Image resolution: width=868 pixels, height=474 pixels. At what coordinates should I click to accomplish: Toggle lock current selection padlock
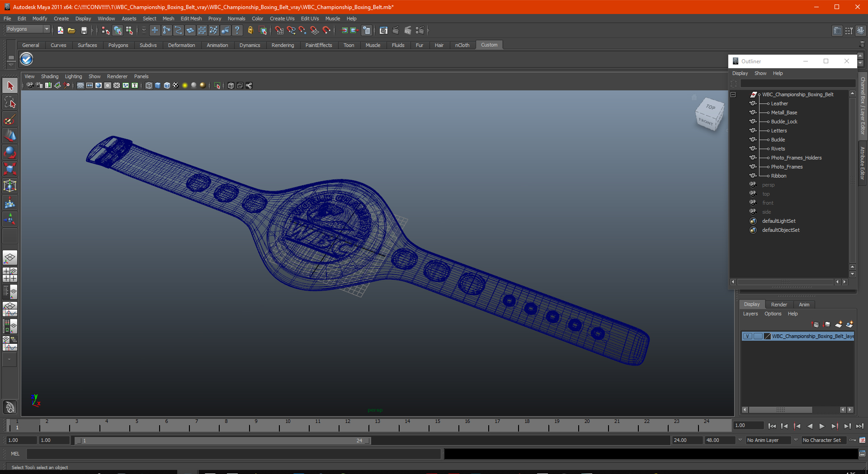click(x=250, y=30)
